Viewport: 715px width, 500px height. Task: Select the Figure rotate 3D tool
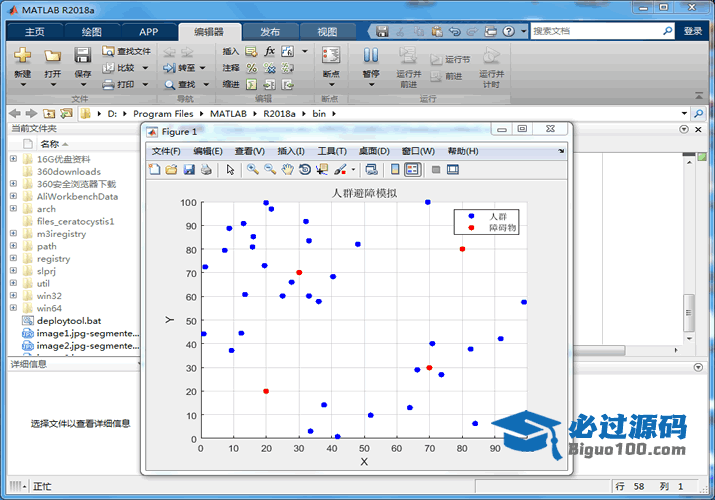pos(305,170)
